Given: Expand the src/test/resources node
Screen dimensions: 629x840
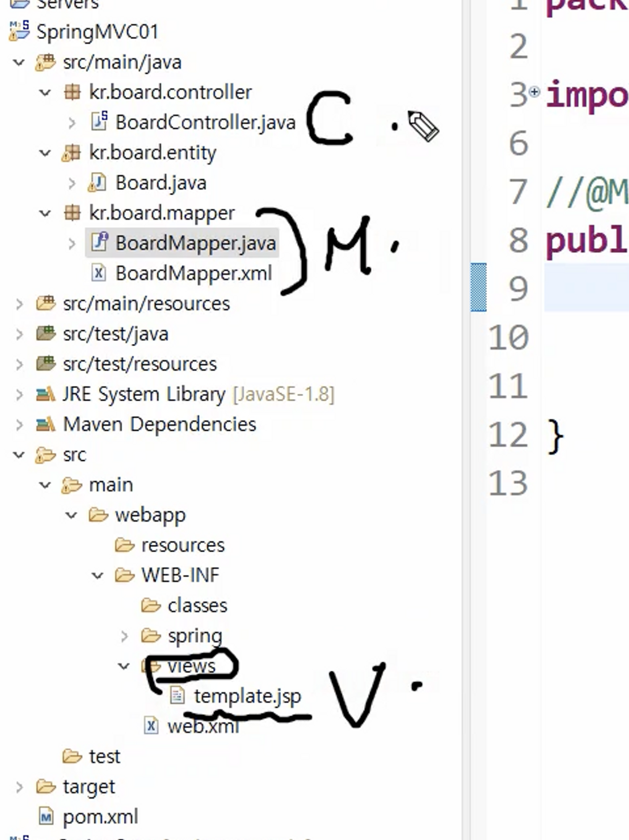Looking at the screenshot, I should (19, 364).
